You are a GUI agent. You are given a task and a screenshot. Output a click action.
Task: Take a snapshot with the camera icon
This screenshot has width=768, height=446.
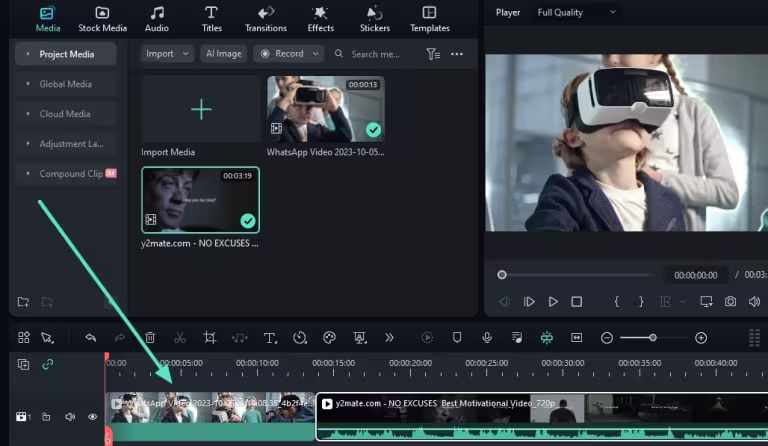click(x=730, y=302)
